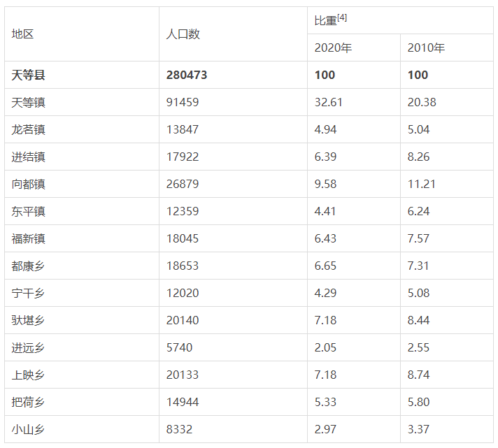Select population value 12359
Screen dimensions: 498x448
(183, 212)
